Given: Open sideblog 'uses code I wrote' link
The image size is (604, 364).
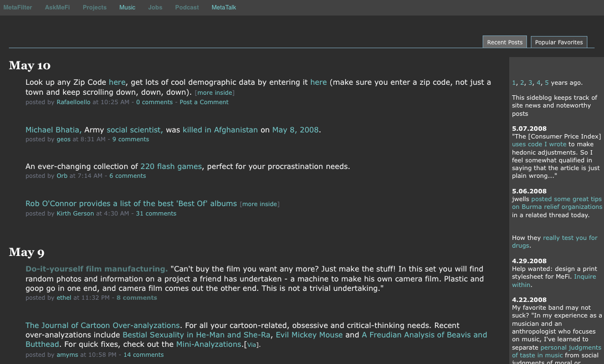Looking at the screenshot, I should [539, 145].
